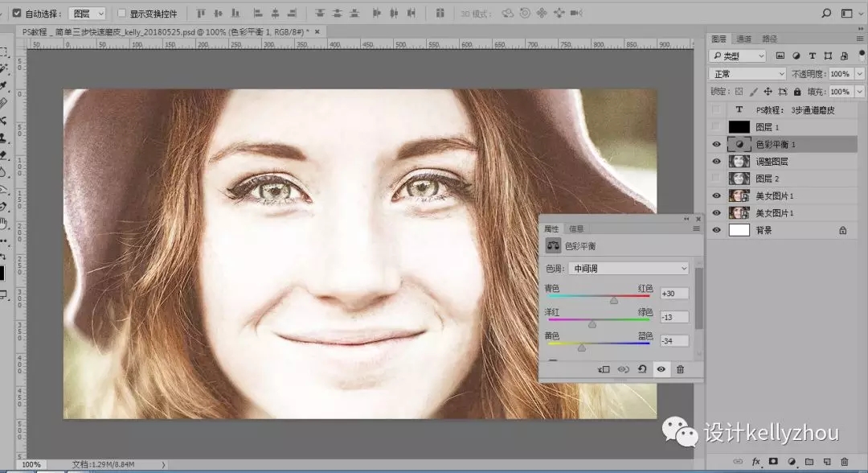Click the layer style fx icon
Image resolution: width=868 pixels, height=473 pixels.
[756, 462]
